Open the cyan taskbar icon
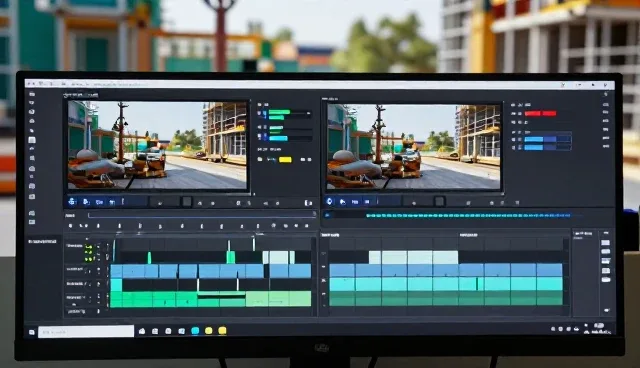Viewport: 640px width, 368px height. [x=195, y=330]
